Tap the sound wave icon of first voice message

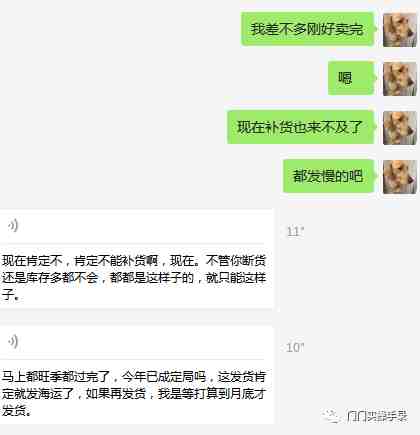point(13,226)
